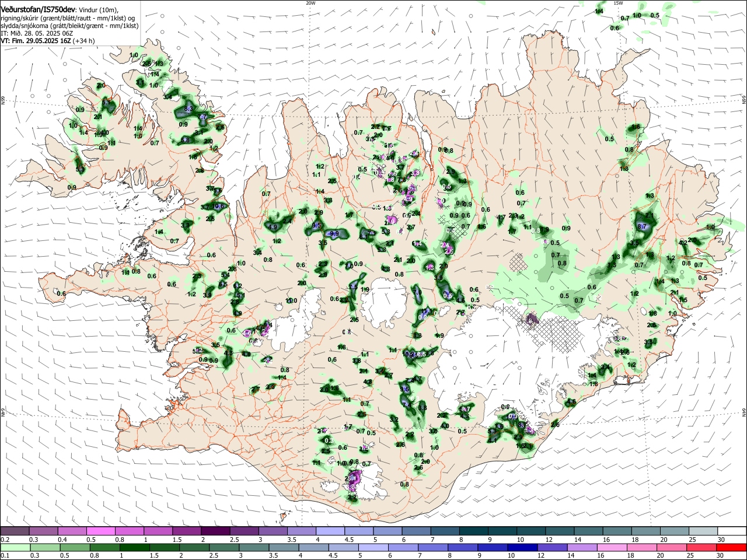Pick upper legend swatch between 8 and 9
Viewport: 747px width, 560px height.
click(x=473, y=531)
